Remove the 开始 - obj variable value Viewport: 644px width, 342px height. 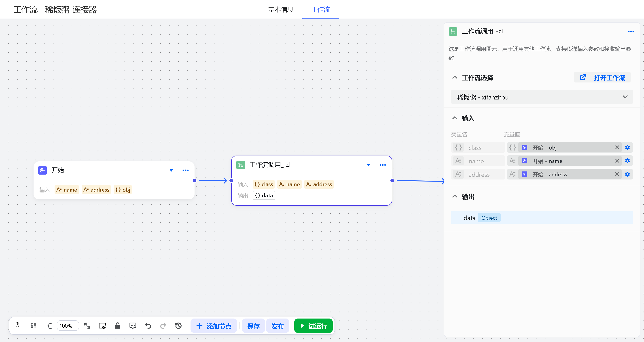pyautogui.click(x=617, y=148)
